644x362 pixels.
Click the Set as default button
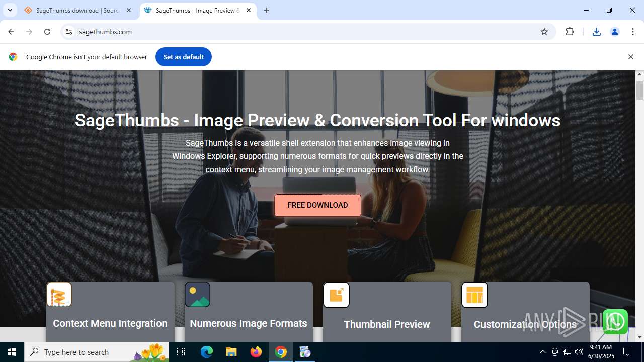[184, 57]
